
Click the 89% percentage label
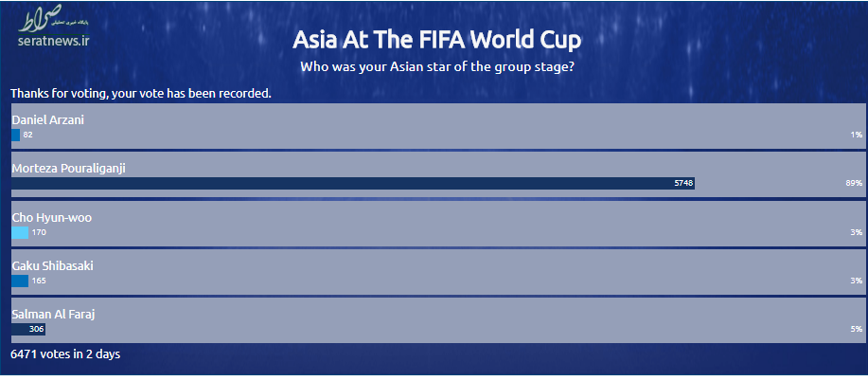(x=854, y=184)
